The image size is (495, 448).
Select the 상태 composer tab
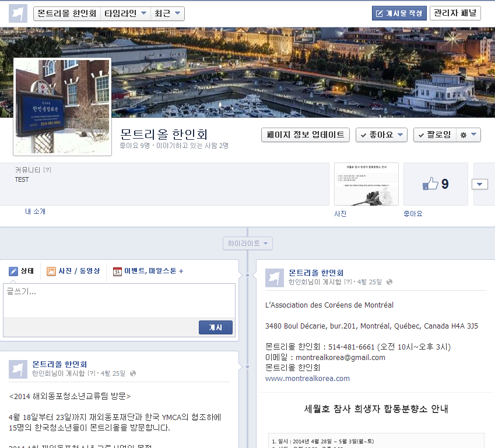[x=22, y=271]
